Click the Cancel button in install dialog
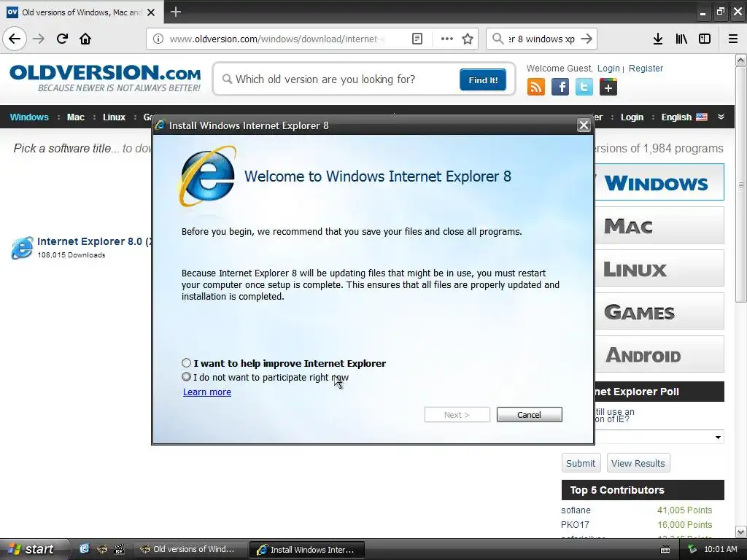747x560 pixels. click(530, 415)
